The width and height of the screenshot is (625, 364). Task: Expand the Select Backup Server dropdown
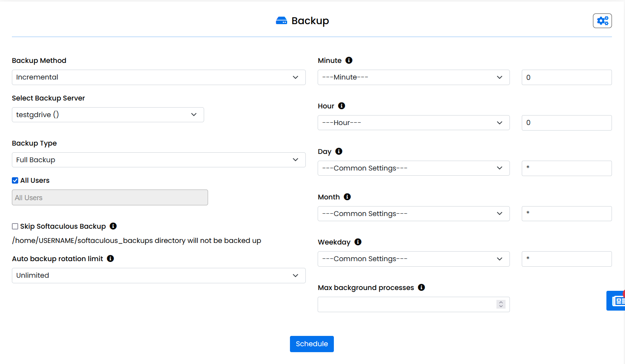[x=108, y=115]
